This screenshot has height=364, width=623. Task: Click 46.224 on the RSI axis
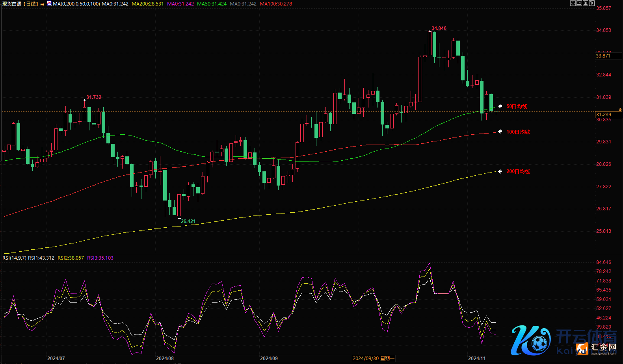pos(604,318)
